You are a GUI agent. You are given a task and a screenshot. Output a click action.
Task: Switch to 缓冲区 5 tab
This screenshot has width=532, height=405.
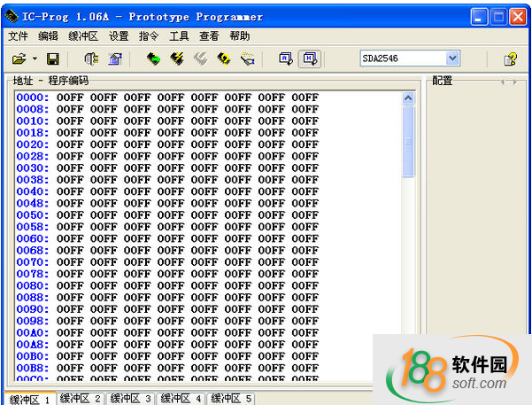(x=231, y=399)
